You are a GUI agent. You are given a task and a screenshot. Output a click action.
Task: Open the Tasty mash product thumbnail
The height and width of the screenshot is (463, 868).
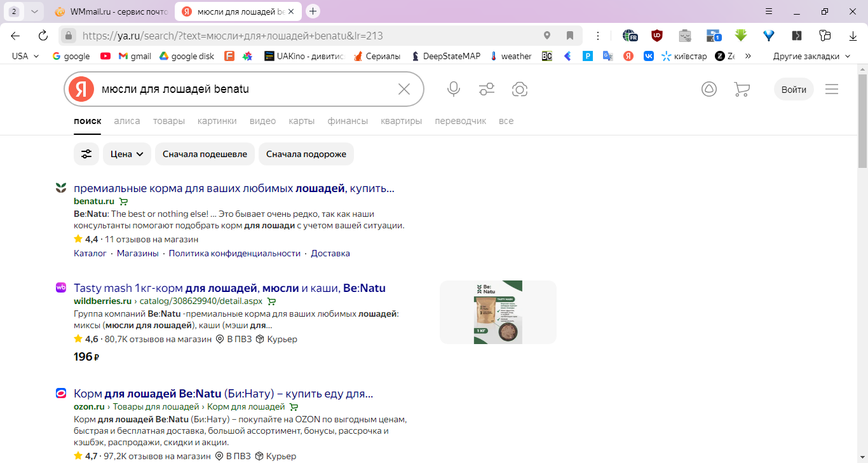(x=498, y=312)
